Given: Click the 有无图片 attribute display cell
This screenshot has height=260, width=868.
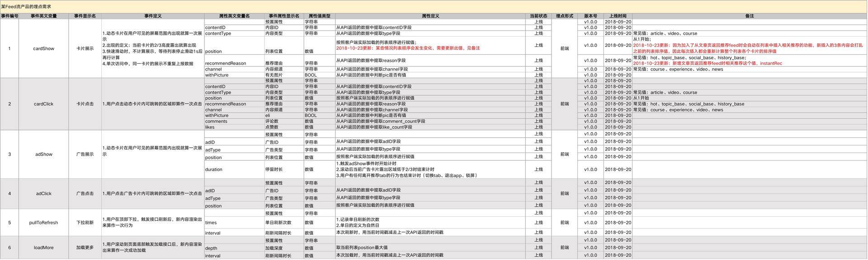Looking at the screenshot, I should [x=284, y=75].
